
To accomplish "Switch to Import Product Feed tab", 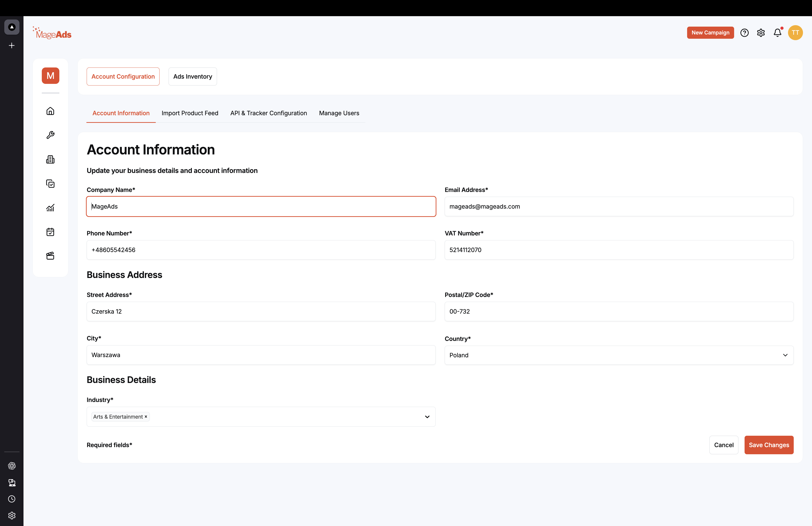I will [190, 113].
